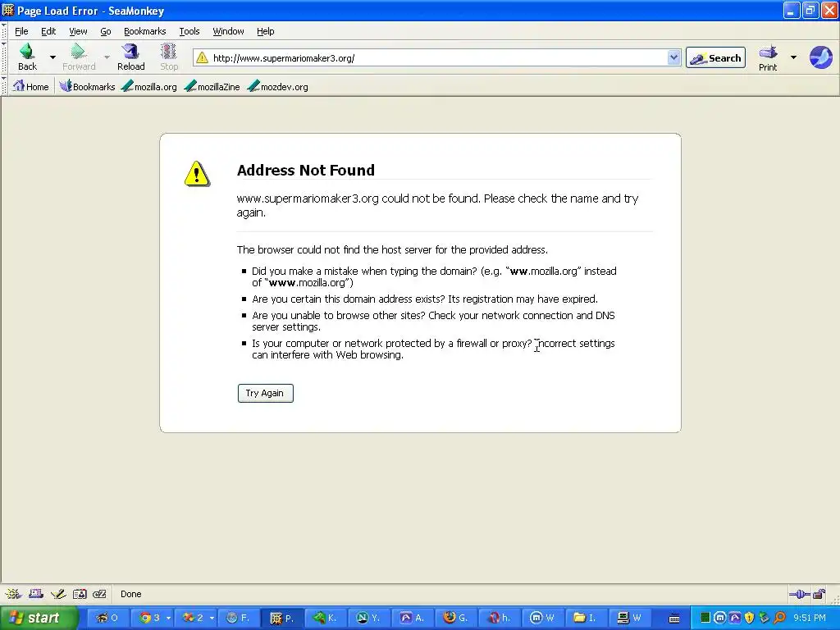
Task: Open Address Book from status bar
Action: click(80, 594)
